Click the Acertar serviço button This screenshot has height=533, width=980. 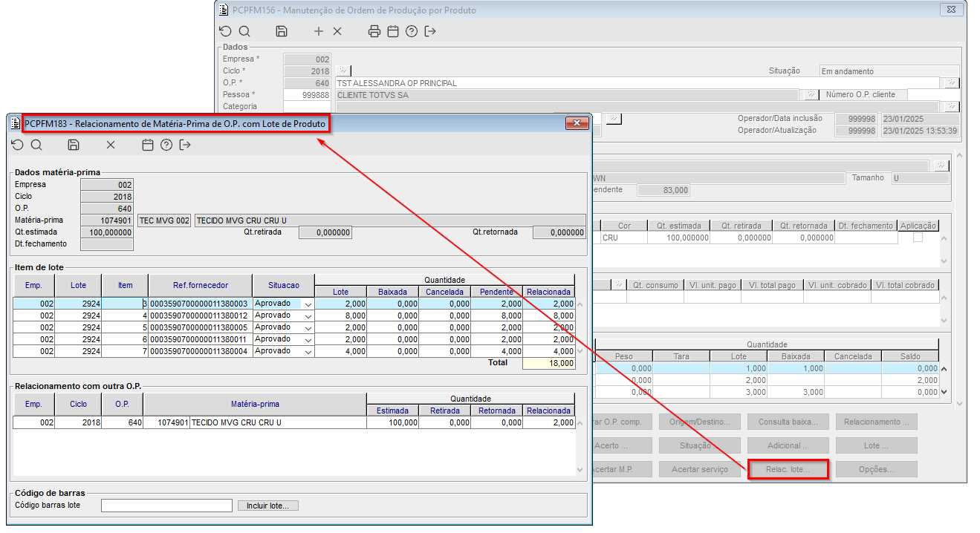pos(700,470)
